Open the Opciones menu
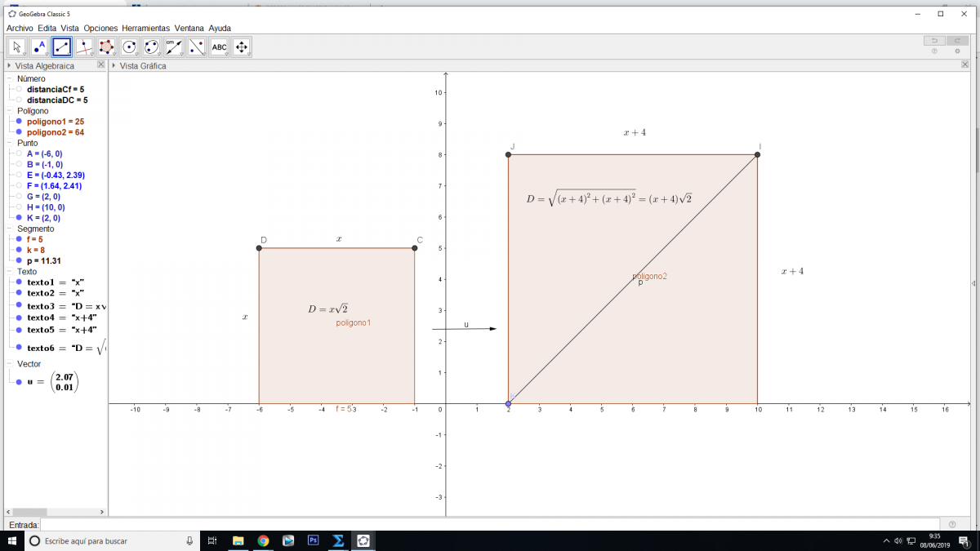Screen dimensions: 980x551 point(100,28)
